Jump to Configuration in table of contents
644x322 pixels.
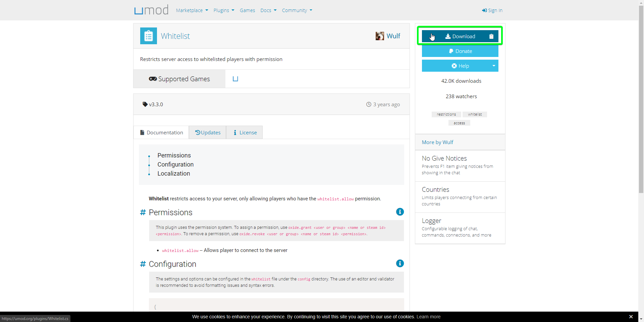175,165
